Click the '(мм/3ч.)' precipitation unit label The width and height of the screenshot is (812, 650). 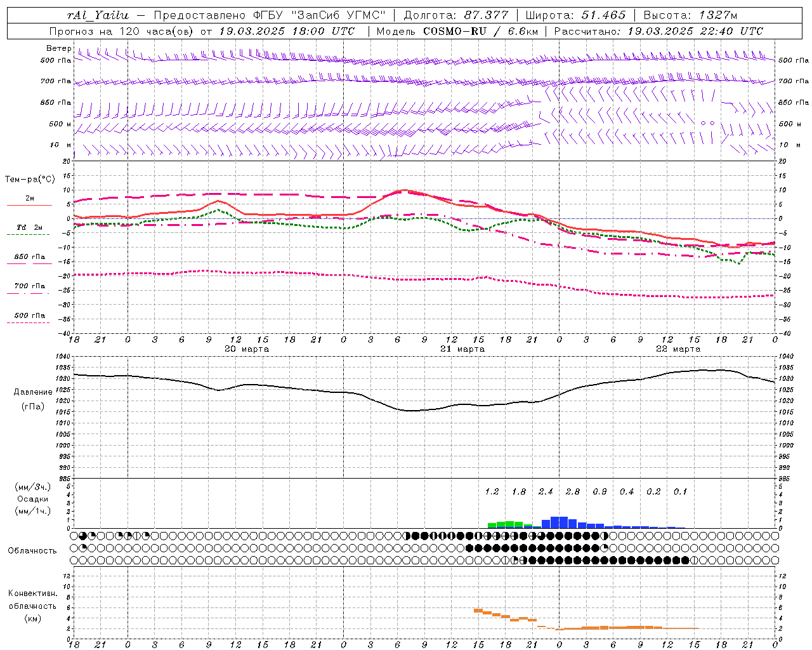coord(33,487)
